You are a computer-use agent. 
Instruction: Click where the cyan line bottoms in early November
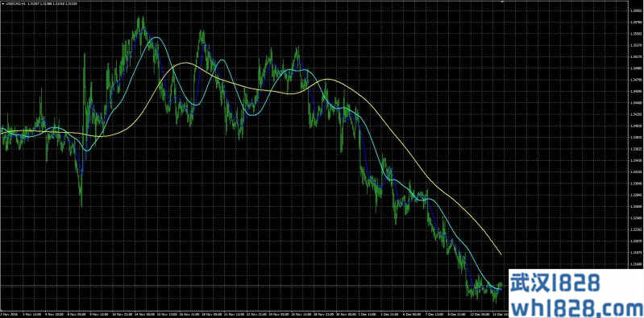click(86, 151)
